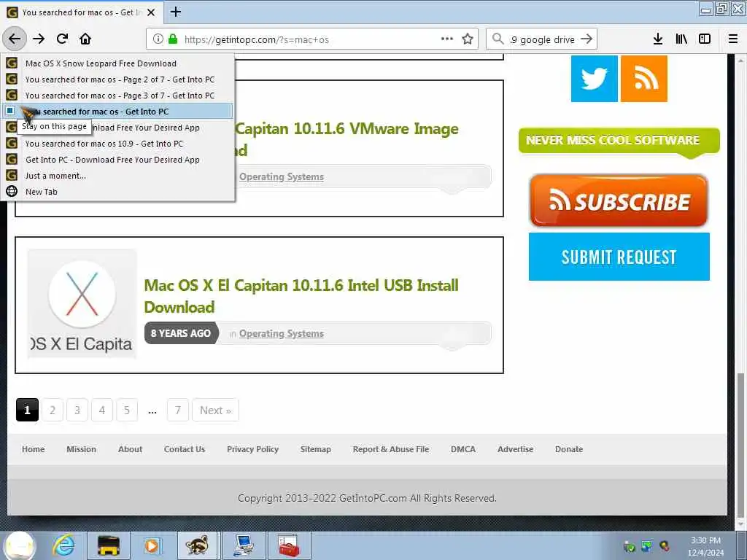The width and height of the screenshot is (747, 560).
Task: Go back using the browser back arrow
Action: 15,39
